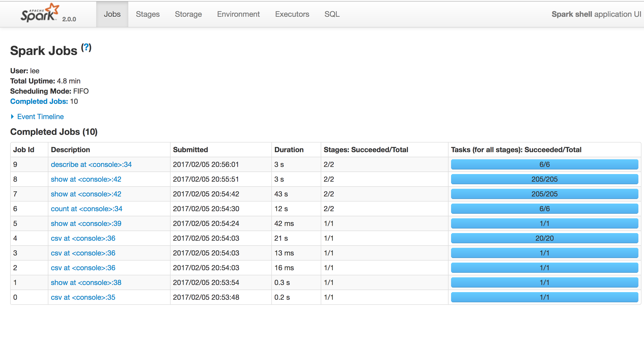Image resolution: width=644 pixels, height=343 pixels.
Task: Click the Completed Jobs (10) heading
Action: point(54,132)
